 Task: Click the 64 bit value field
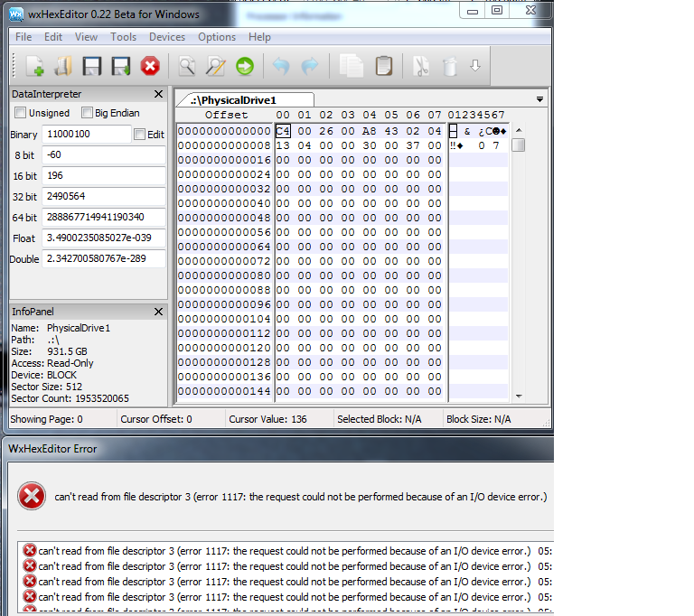pyautogui.click(x=104, y=218)
